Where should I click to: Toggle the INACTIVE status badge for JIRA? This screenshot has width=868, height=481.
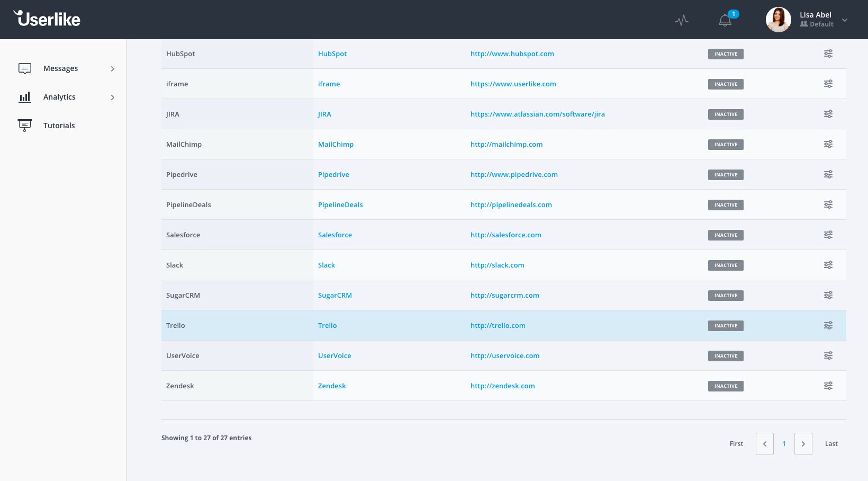click(726, 114)
